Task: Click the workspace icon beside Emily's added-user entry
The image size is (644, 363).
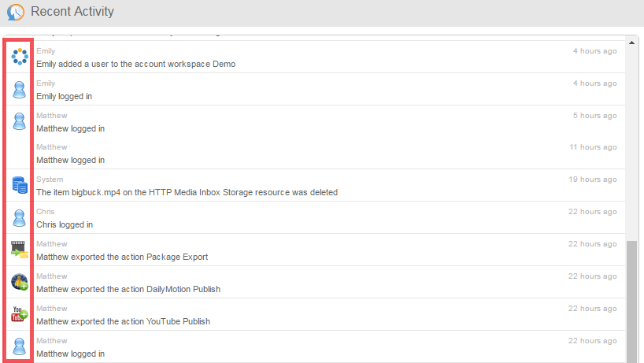Action: coord(20,57)
